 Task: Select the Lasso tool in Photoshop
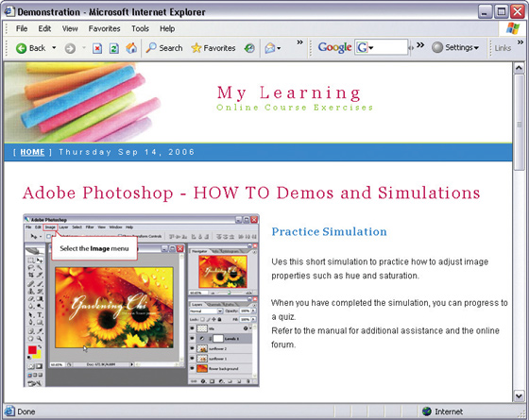click(x=31, y=267)
